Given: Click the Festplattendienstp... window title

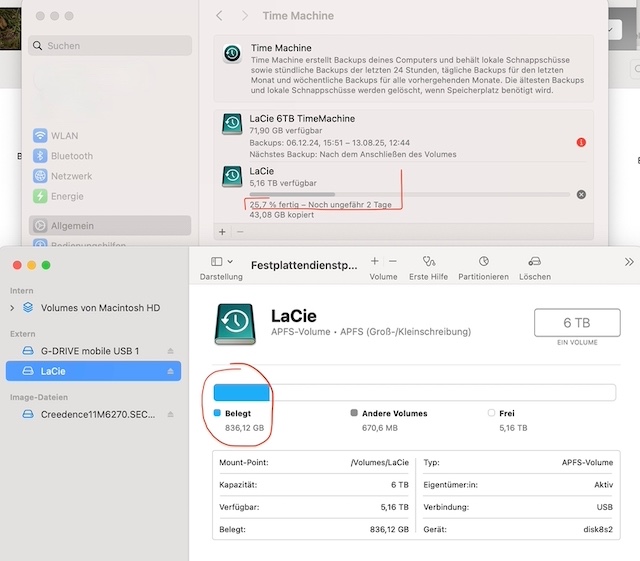Looking at the screenshot, I should click(304, 265).
